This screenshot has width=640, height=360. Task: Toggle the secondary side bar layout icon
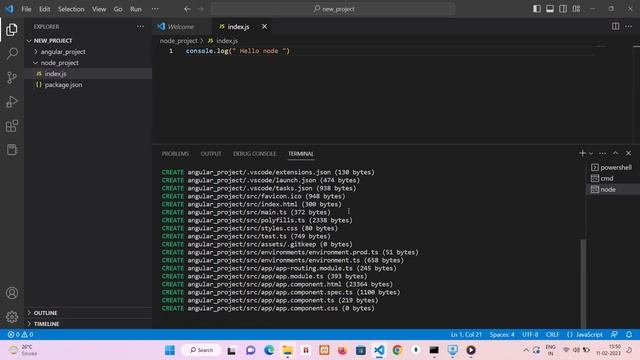coord(563,9)
